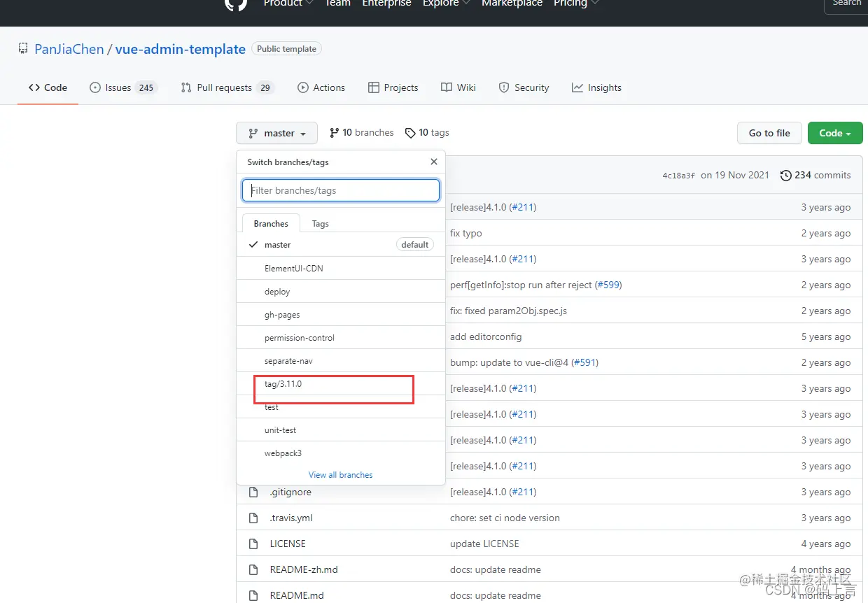Open the Projects tab

point(393,87)
